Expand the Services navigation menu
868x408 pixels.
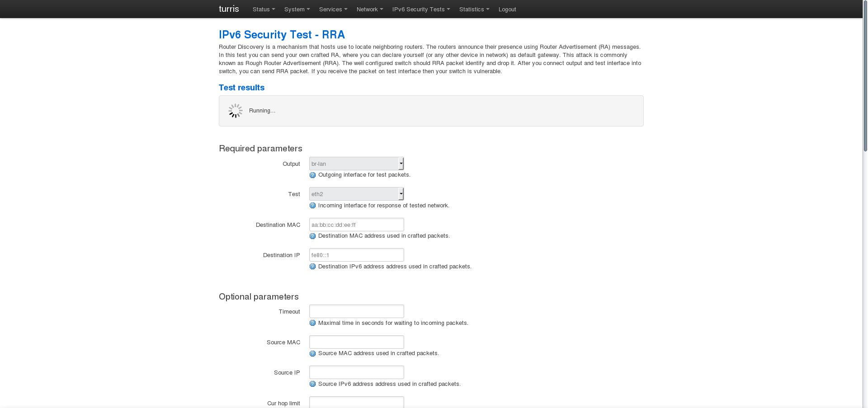[x=333, y=9]
